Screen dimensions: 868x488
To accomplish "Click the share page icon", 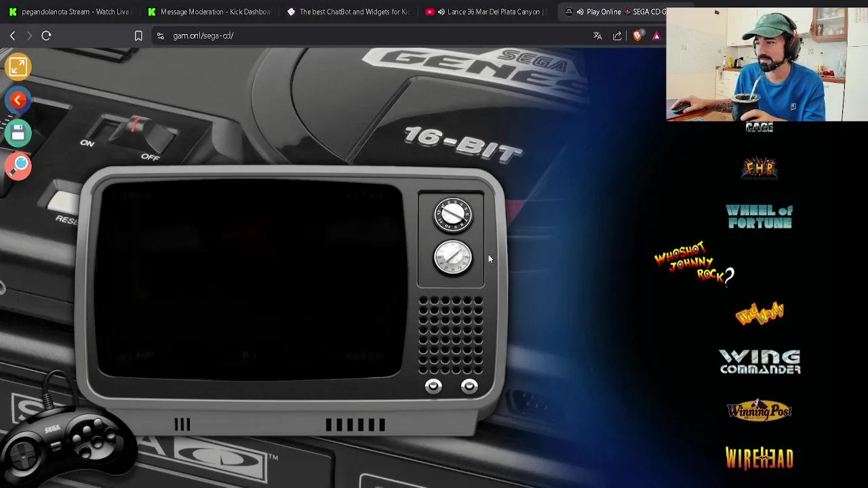I will tap(617, 36).
